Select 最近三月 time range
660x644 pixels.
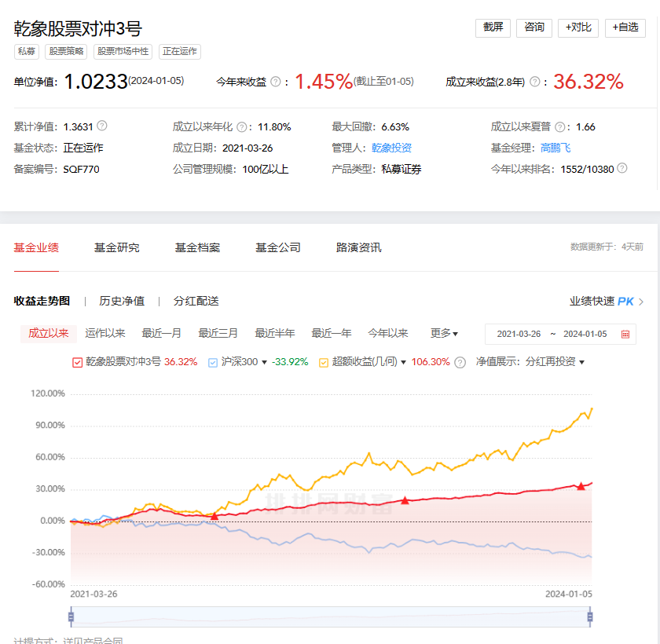click(218, 334)
